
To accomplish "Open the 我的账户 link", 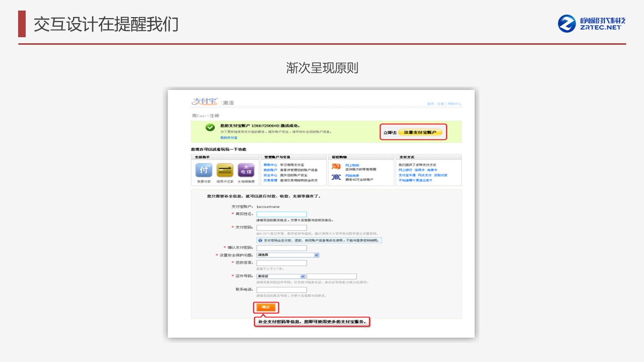I will click(x=270, y=170).
